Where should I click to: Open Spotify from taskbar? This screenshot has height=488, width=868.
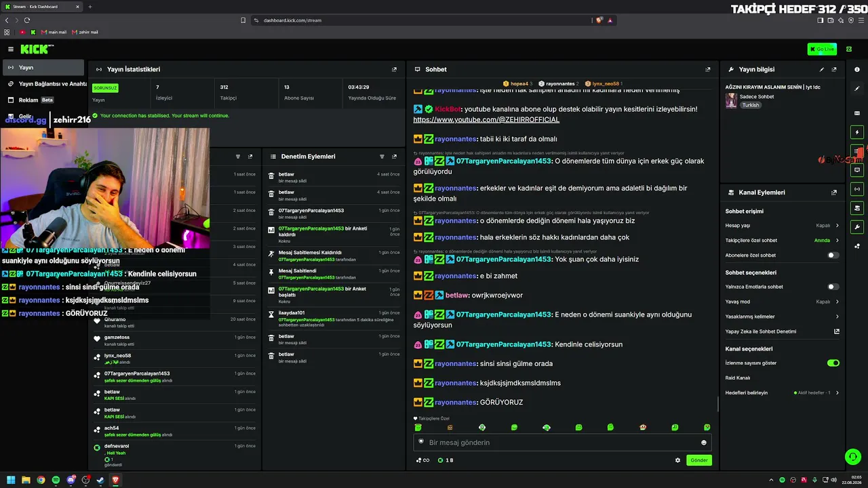point(56,480)
